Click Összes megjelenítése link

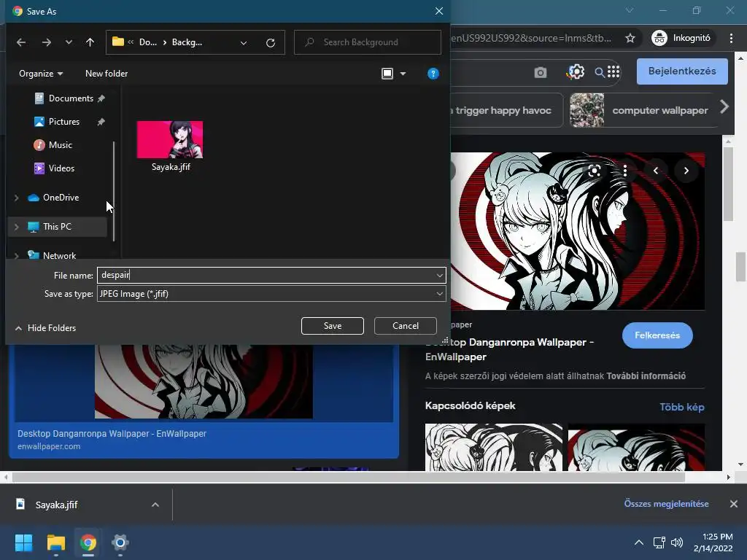pyautogui.click(x=667, y=504)
